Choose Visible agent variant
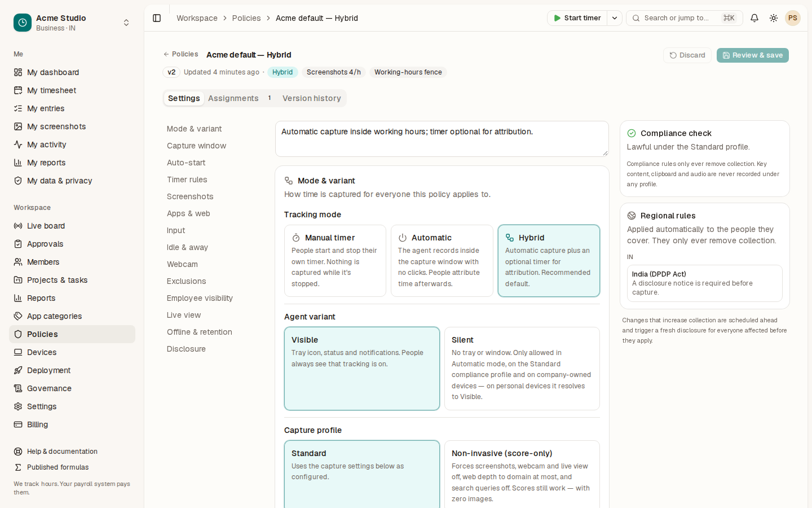This screenshot has height=508, width=812. coord(362,369)
